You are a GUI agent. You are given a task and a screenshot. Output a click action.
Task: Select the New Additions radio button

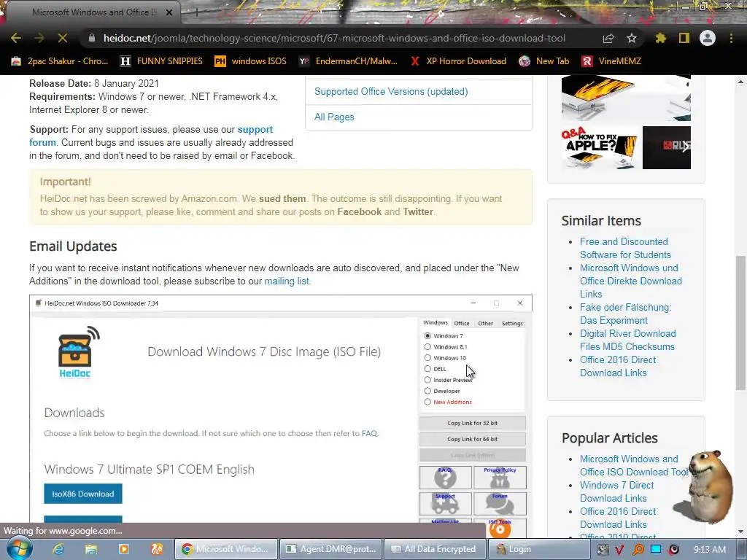(427, 402)
